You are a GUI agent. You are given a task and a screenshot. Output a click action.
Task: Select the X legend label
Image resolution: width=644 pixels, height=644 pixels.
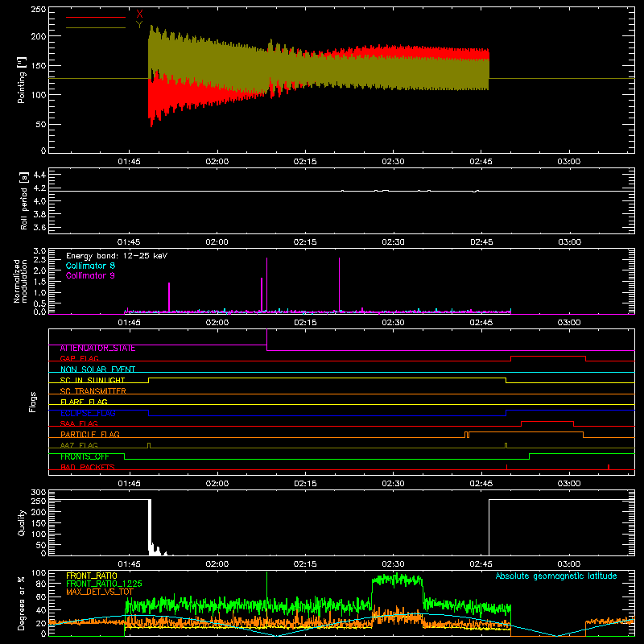(139, 14)
